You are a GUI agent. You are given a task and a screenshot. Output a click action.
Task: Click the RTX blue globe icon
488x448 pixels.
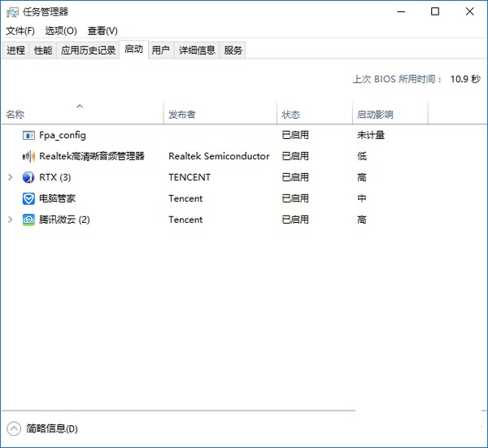click(x=28, y=177)
